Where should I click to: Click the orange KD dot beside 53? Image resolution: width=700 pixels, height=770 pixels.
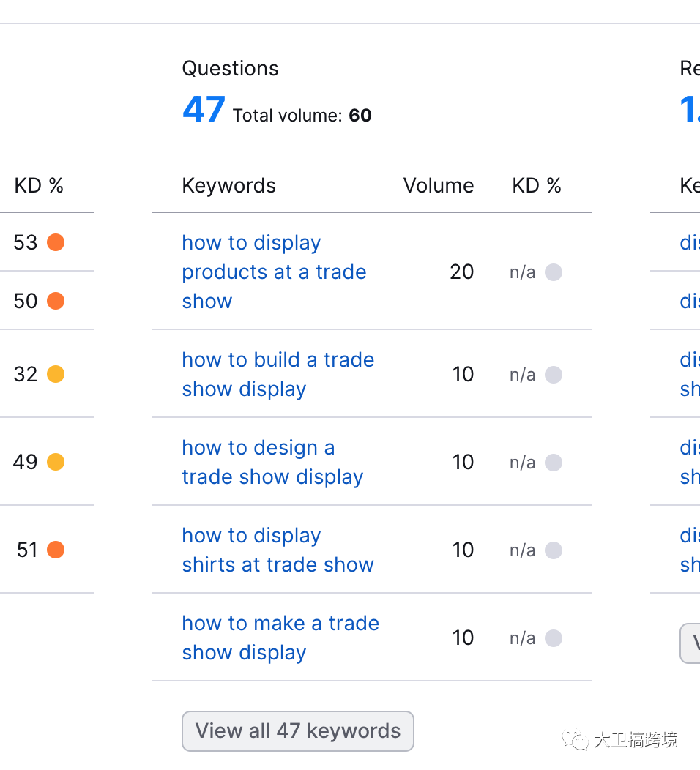pyautogui.click(x=56, y=242)
